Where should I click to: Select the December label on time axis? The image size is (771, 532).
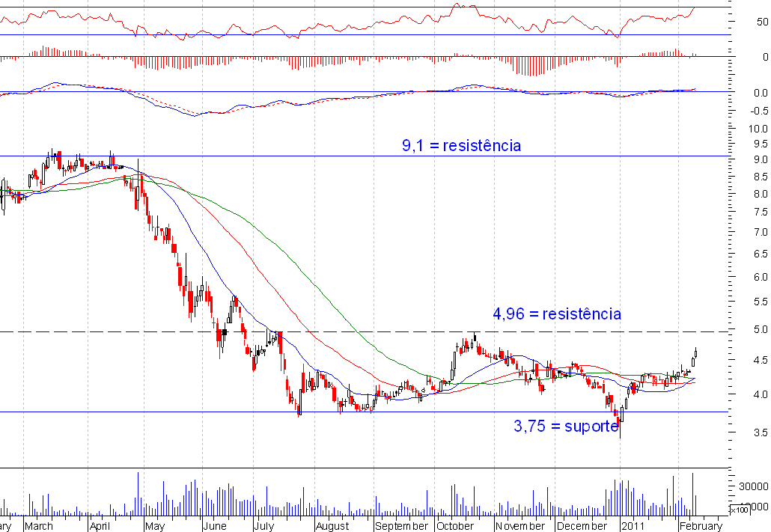[x=581, y=525]
